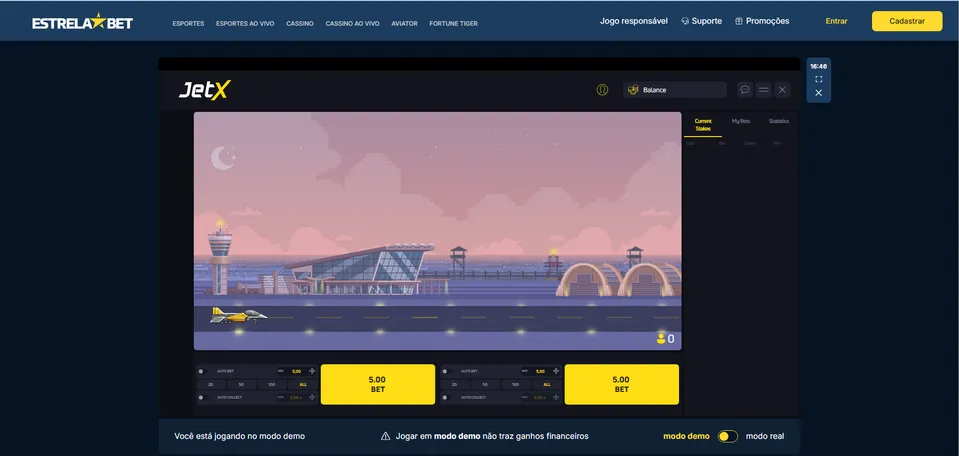Click the Entrar login link
The height and width of the screenshot is (456, 959).
(836, 21)
